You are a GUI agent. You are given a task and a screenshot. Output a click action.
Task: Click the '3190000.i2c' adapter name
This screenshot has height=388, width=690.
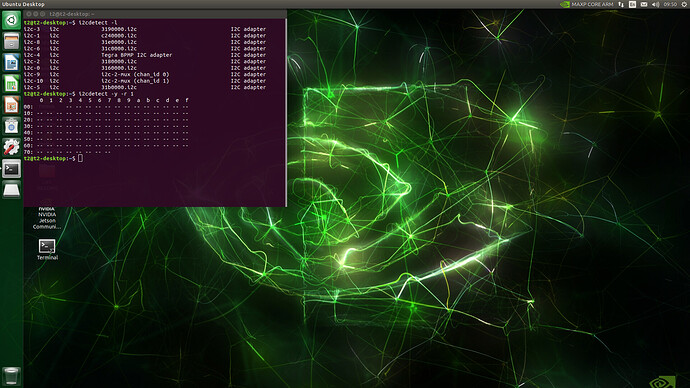point(119,29)
